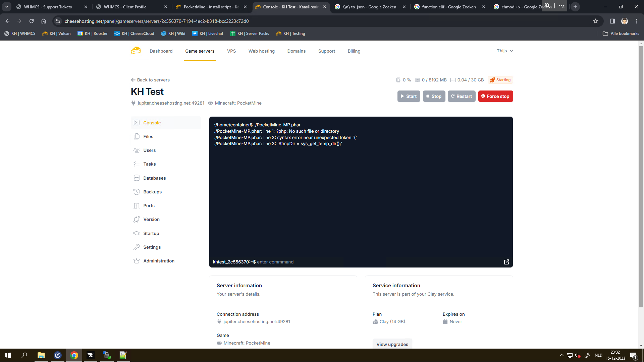Open Version settings in the sidebar
This screenshot has width=644, height=362.
click(x=151, y=219)
